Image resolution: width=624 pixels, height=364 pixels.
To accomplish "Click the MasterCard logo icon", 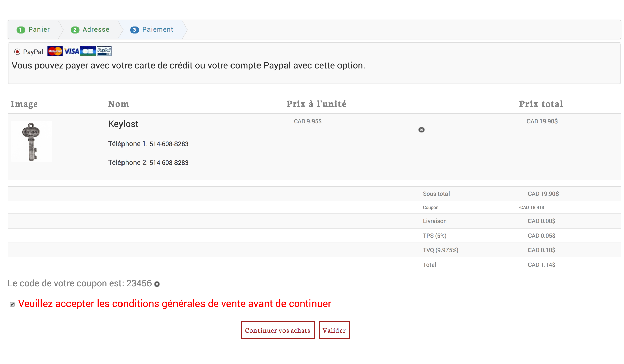I will (55, 51).
